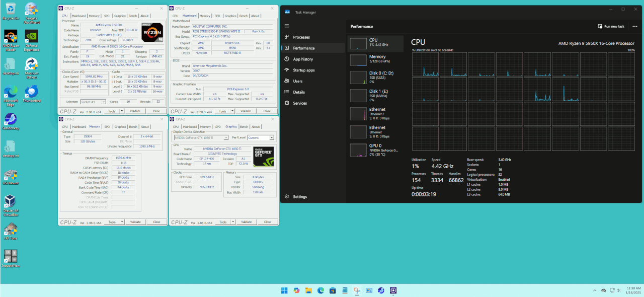Select Disk 0 (C: D:) performance entry
Image resolution: width=644 pixels, height=297 pixels.
[375, 77]
